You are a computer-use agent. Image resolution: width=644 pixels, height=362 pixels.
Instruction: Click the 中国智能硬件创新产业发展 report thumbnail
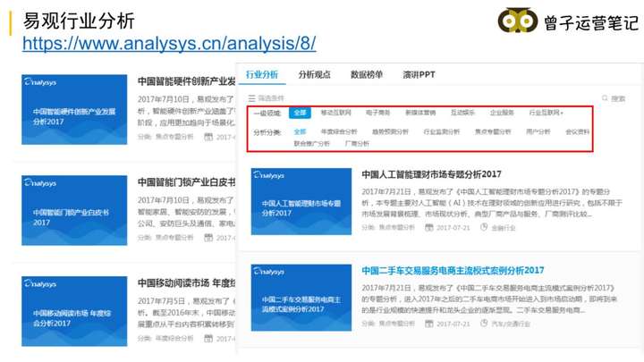click(74, 110)
